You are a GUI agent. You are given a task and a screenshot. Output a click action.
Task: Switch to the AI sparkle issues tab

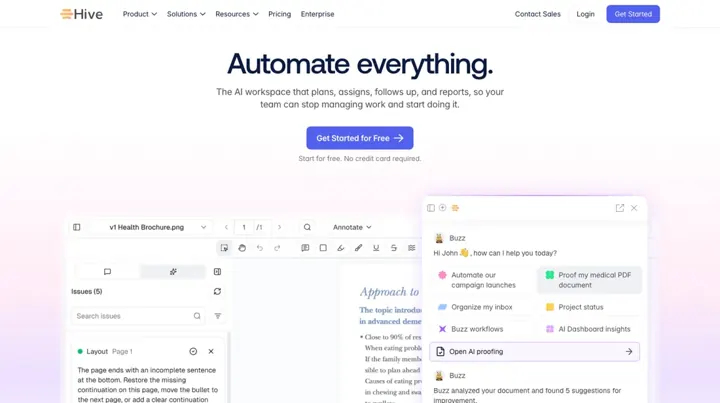[x=173, y=272]
